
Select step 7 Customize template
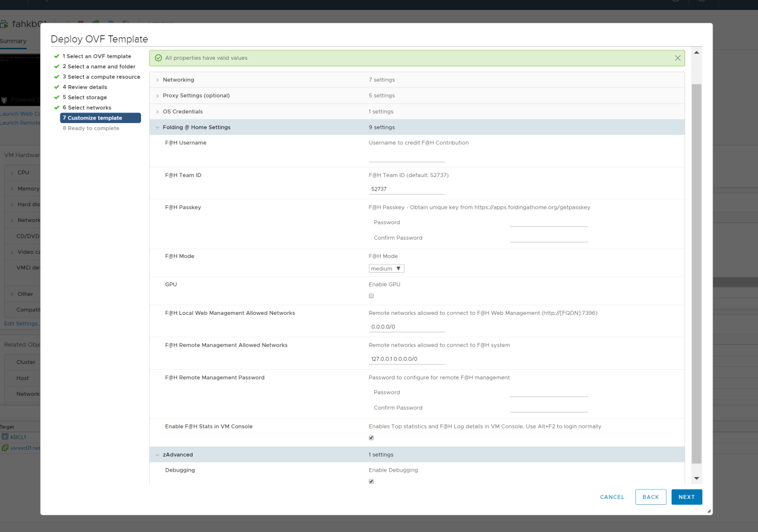click(x=101, y=118)
